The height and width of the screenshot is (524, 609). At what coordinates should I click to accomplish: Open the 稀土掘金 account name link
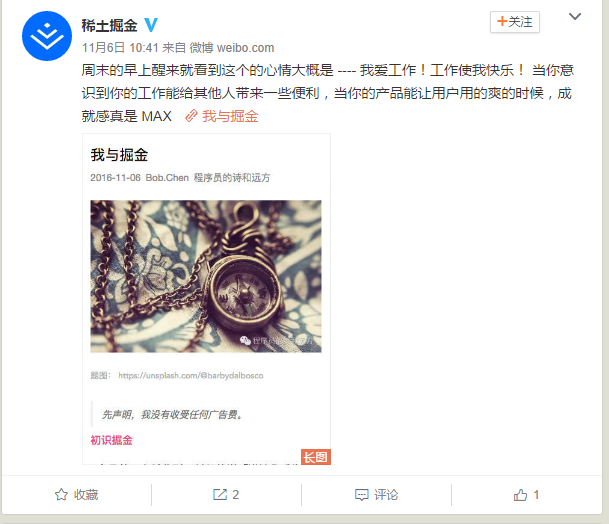pos(109,26)
